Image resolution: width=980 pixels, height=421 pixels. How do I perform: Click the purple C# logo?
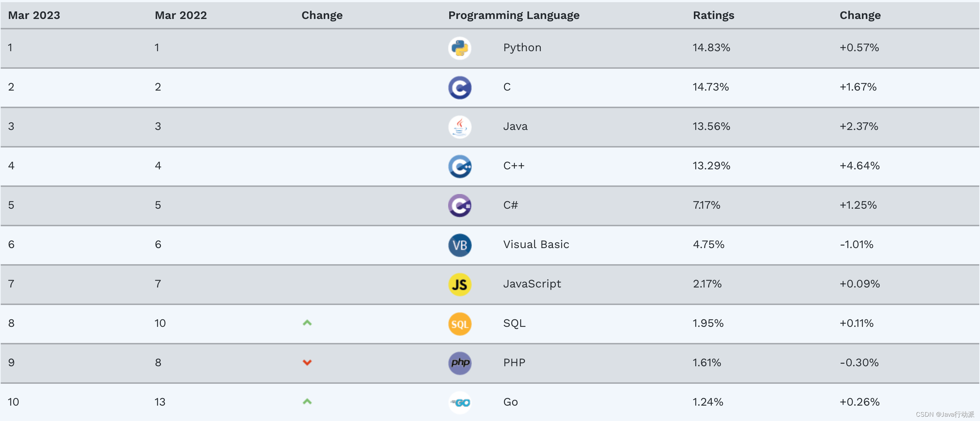(x=460, y=205)
